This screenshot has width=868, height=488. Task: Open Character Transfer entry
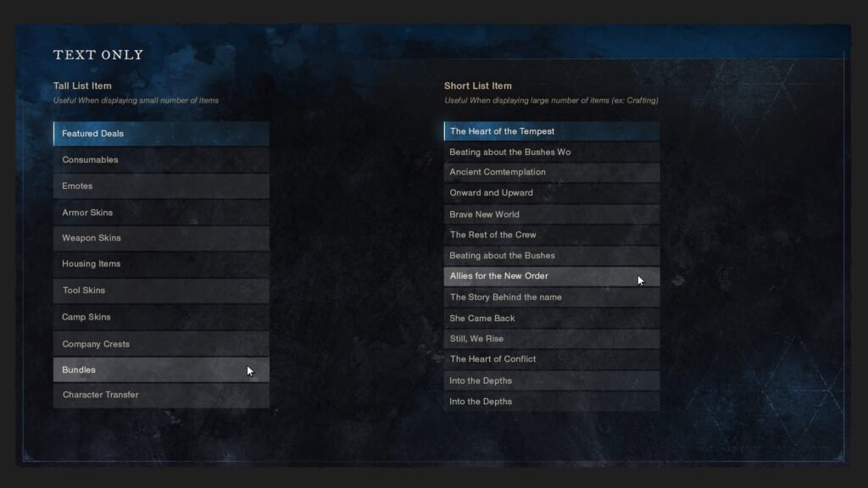pyautogui.click(x=161, y=395)
